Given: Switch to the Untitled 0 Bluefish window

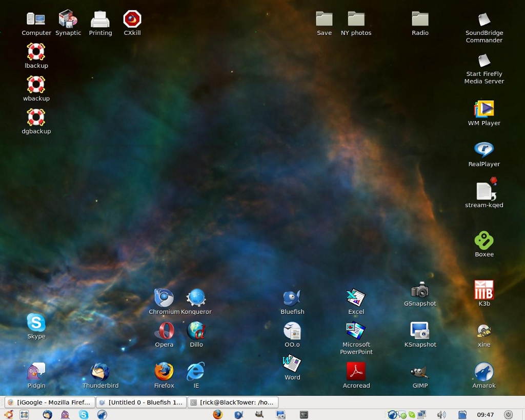Looking at the screenshot, I should coord(142,402).
